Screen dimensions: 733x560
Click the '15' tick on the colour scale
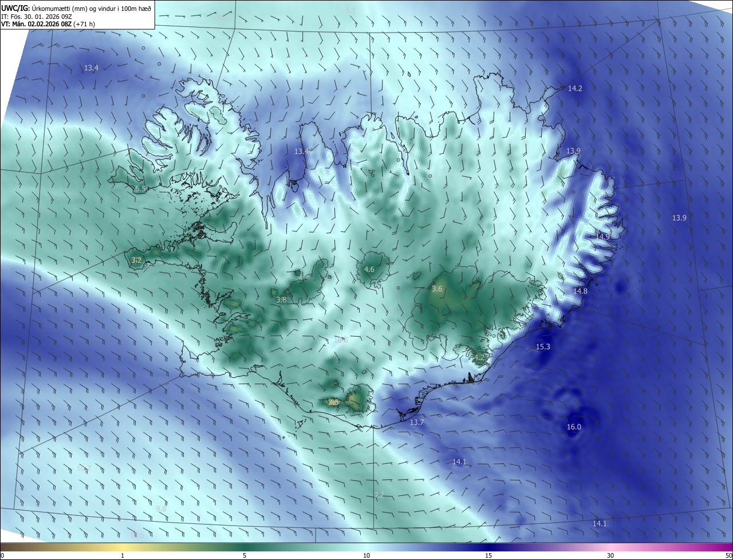click(488, 556)
